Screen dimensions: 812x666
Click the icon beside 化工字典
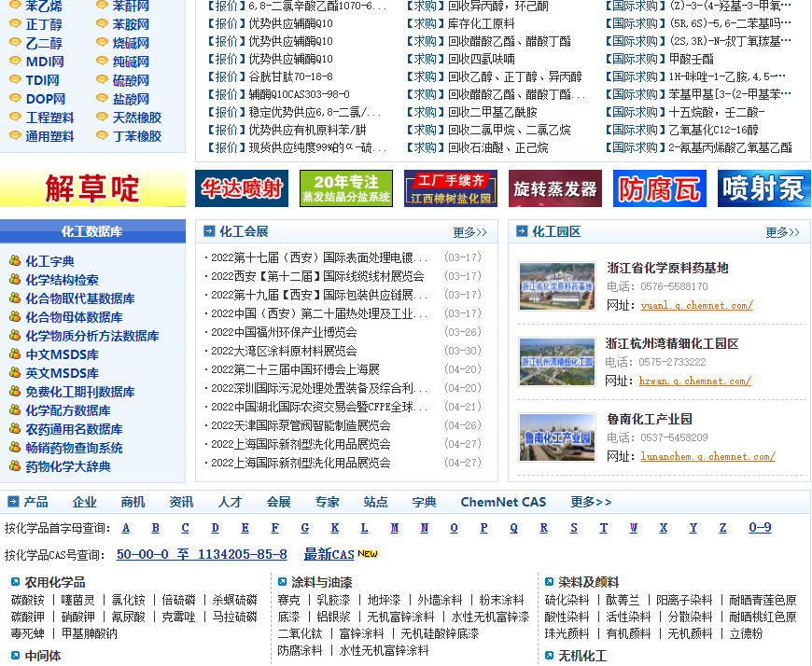pos(15,261)
